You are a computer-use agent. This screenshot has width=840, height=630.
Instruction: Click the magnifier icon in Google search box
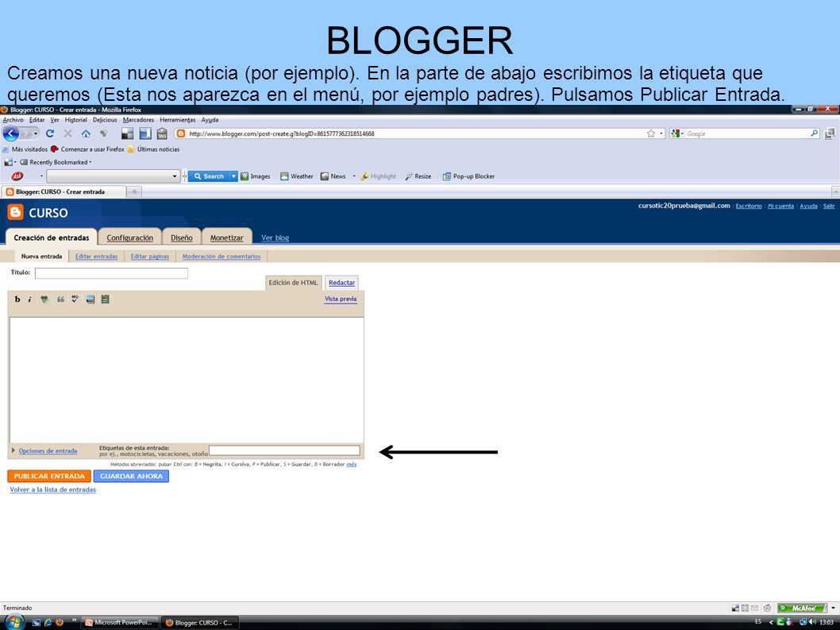click(814, 133)
